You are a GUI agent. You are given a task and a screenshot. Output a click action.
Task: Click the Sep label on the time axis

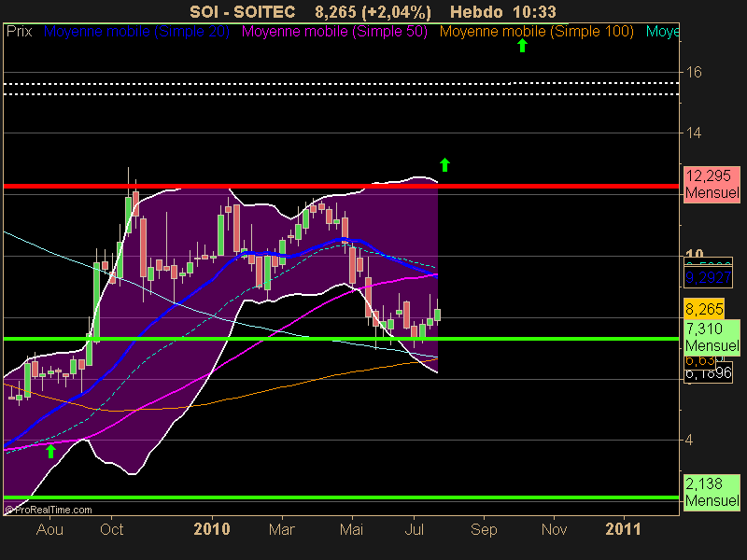click(484, 529)
